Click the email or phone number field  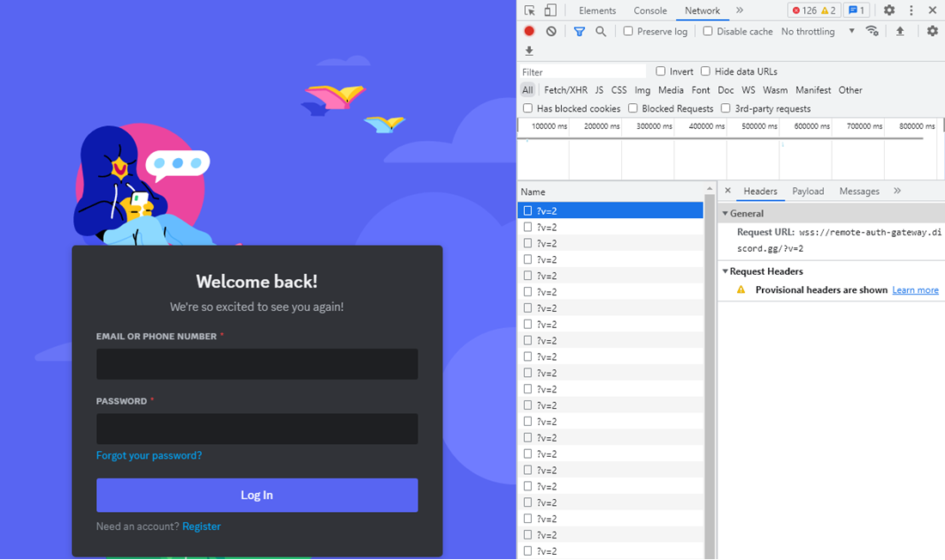pos(257,364)
